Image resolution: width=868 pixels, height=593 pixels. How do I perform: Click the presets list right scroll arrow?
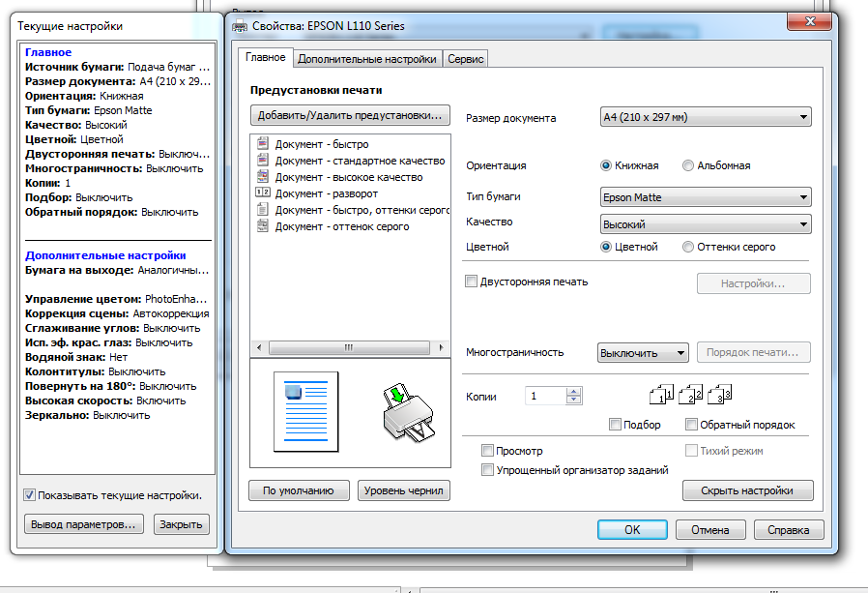(441, 347)
